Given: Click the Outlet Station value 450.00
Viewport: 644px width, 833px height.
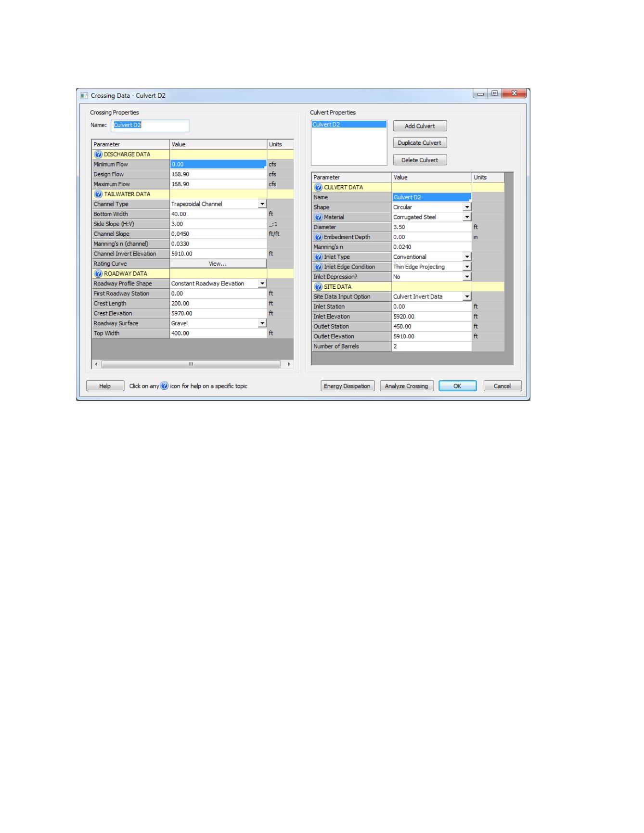Looking at the screenshot, I should coord(431,326).
